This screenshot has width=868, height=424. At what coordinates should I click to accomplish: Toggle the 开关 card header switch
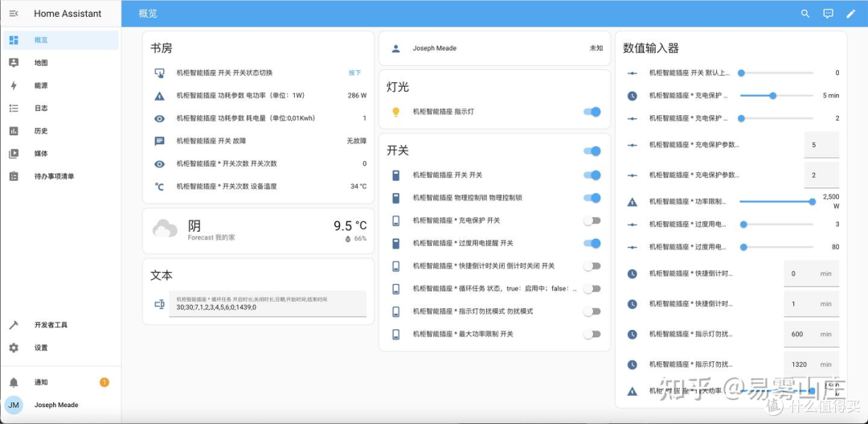pos(592,150)
